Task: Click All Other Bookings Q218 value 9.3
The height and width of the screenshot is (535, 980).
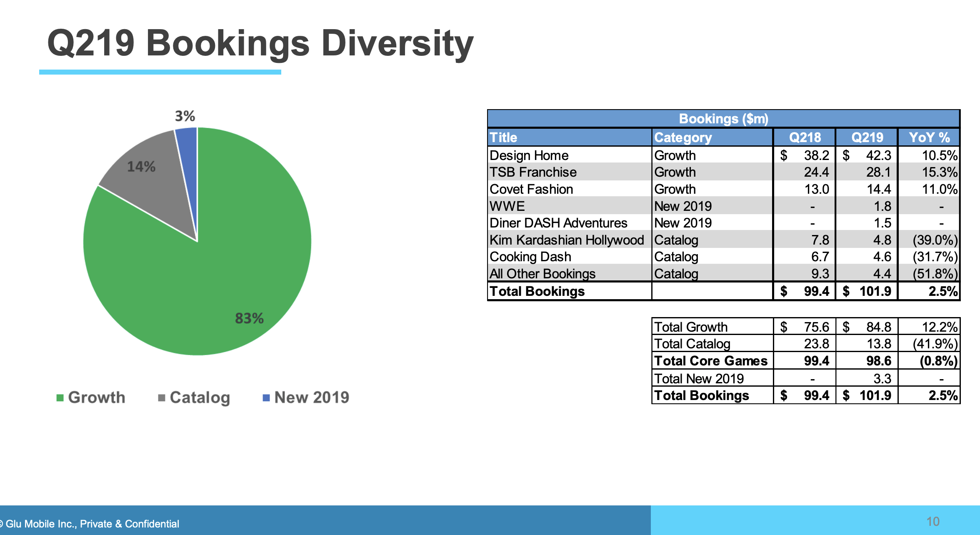Action: [x=820, y=274]
